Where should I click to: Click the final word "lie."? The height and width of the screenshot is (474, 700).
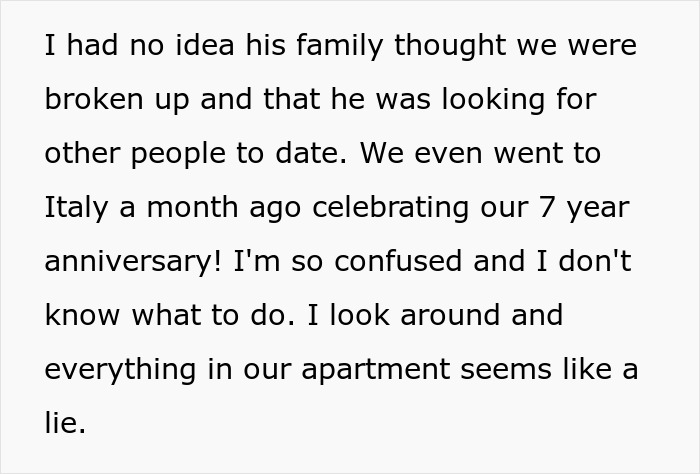(66, 423)
